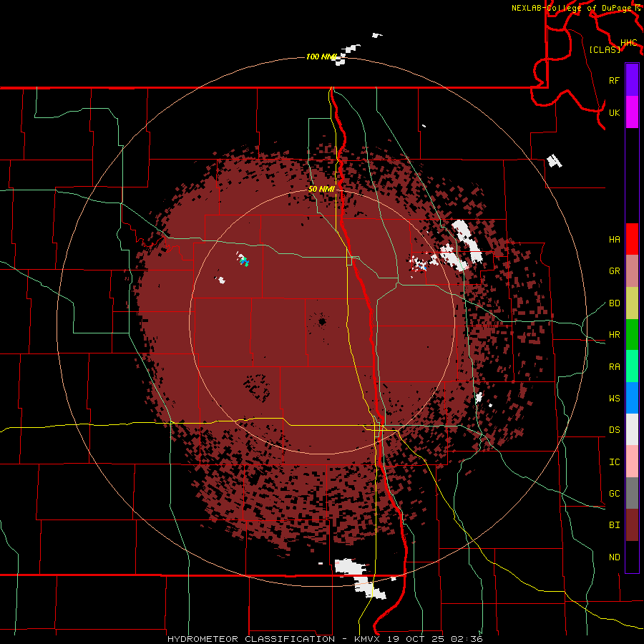Click the 100 NMI range ring label

coord(321,57)
